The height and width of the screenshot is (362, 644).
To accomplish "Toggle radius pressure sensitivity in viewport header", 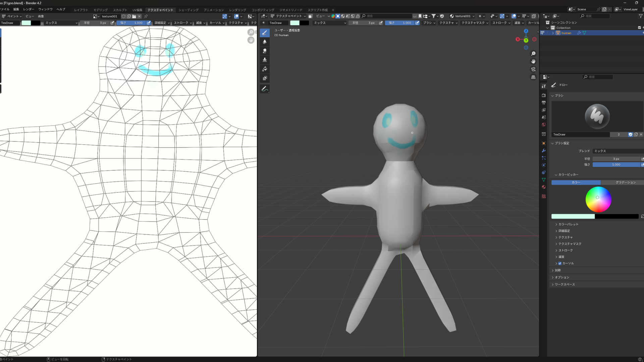I will tap(381, 23).
